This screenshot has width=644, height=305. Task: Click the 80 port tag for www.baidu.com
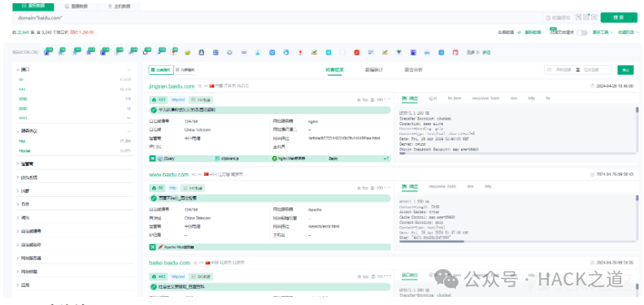(157, 188)
